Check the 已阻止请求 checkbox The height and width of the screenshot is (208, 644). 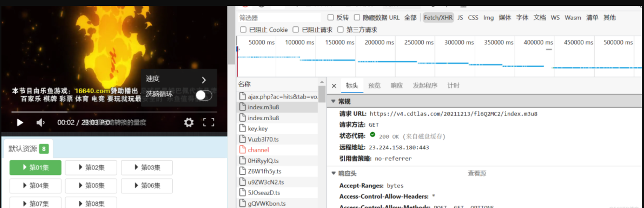296,30
